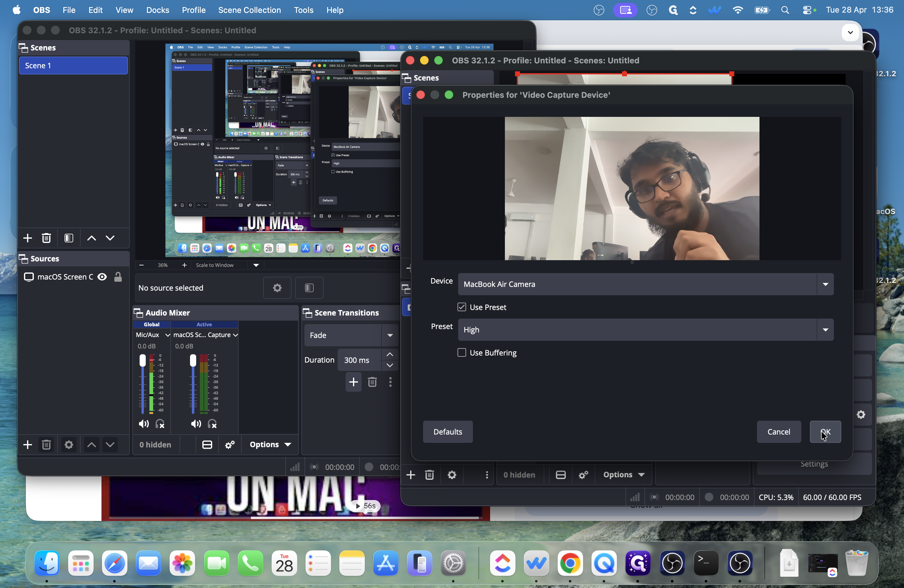Increase transition Duration with up stepper
Image resolution: width=904 pixels, height=588 pixels.
point(390,354)
